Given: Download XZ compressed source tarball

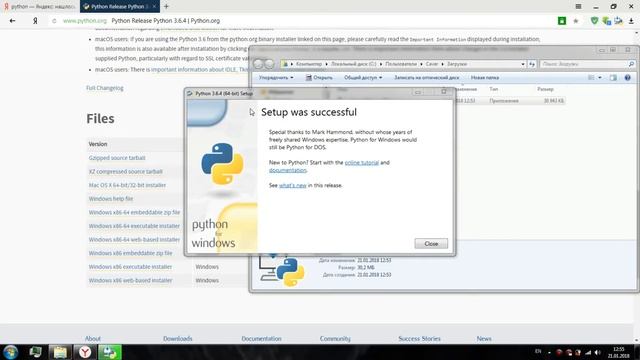Looking at the screenshot, I should 126,171.
